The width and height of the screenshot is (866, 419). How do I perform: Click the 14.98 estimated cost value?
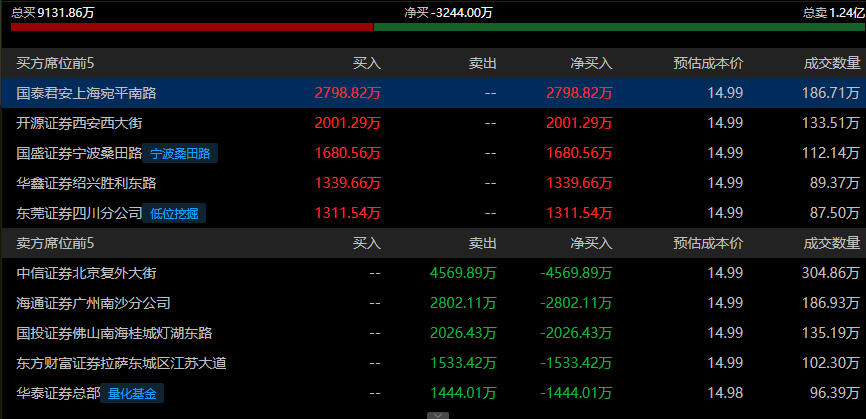[x=725, y=393]
